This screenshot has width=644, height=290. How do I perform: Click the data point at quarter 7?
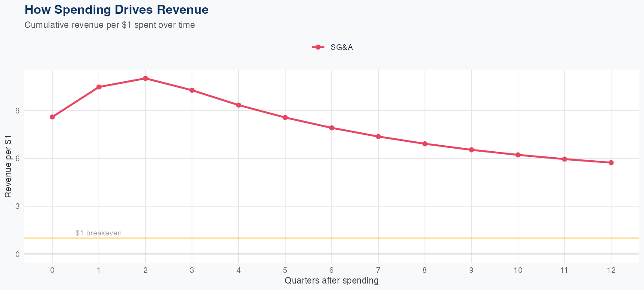(x=378, y=137)
